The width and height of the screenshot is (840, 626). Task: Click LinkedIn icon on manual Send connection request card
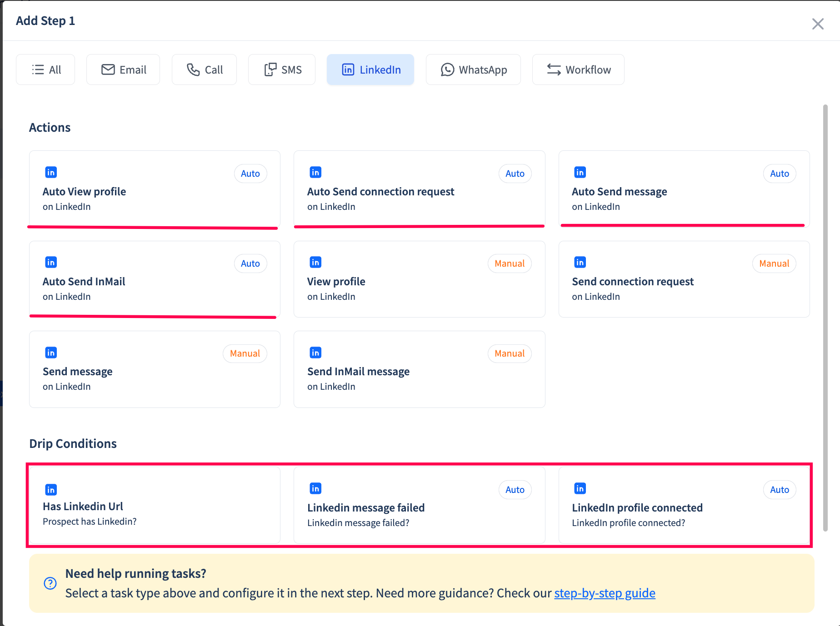580,262
